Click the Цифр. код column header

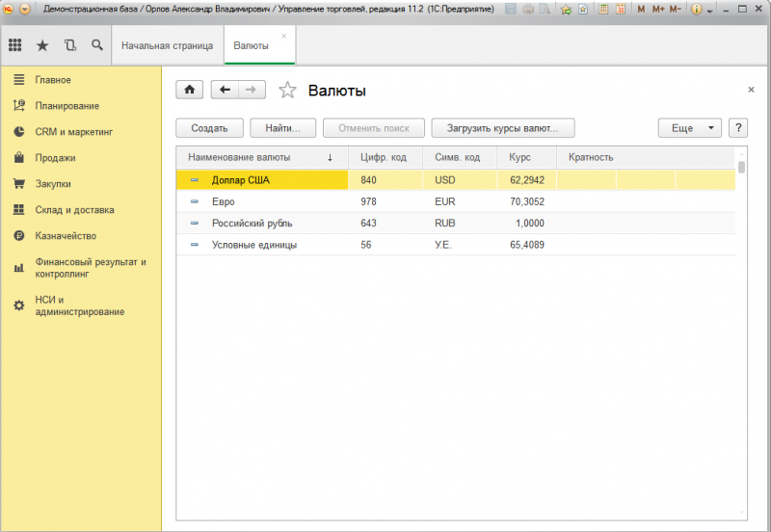point(385,157)
